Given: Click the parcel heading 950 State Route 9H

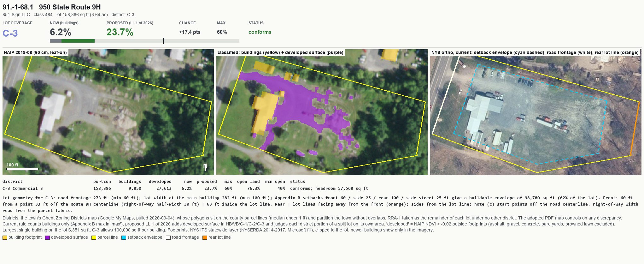Looking at the screenshot, I should [x=70, y=7].
